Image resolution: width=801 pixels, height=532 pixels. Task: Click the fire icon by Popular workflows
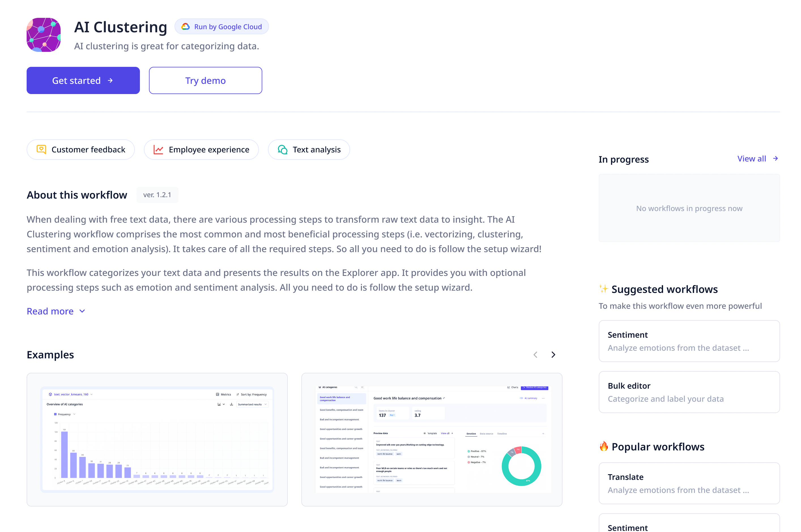pos(604,446)
